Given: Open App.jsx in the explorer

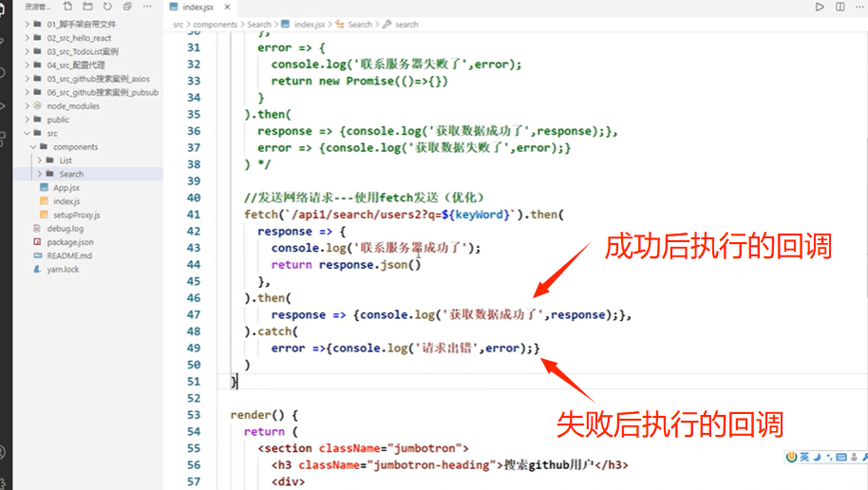Looking at the screenshot, I should click(x=66, y=188).
